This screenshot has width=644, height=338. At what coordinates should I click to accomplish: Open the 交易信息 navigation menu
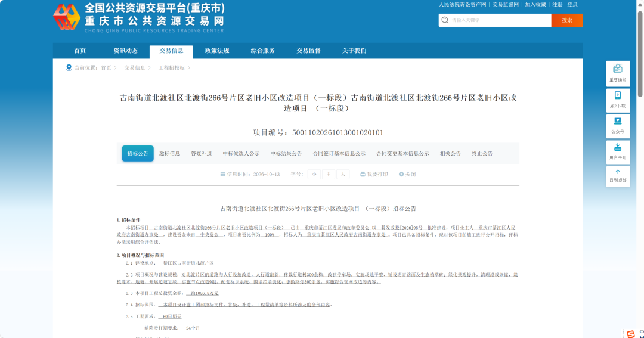[x=171, y=51]
